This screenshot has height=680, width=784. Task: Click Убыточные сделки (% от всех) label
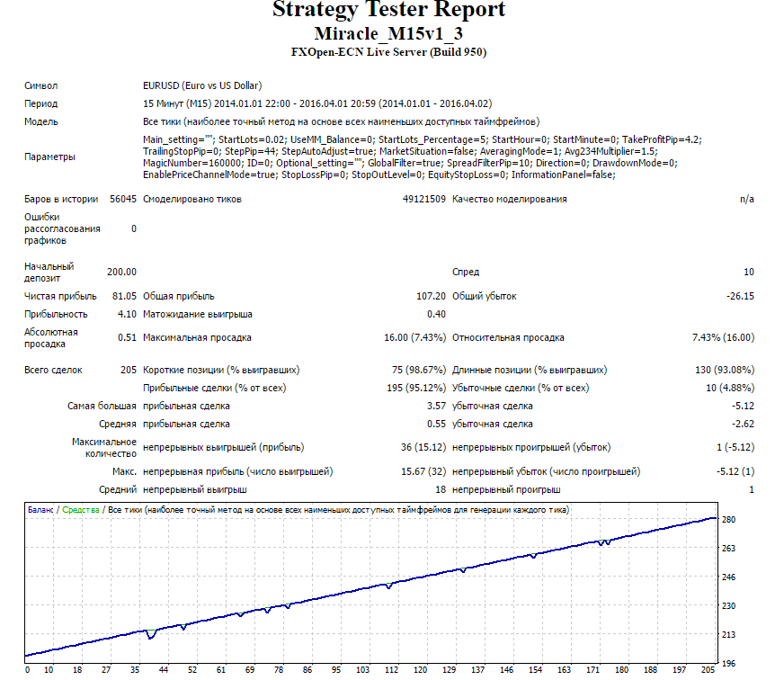point(521,389)
